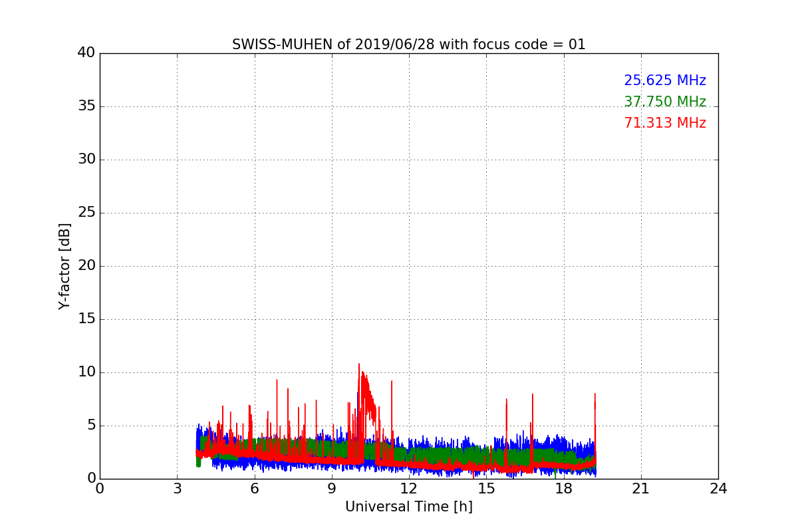This screenshot has height=532, width=798.
Task: Click the y-axis tick label 20
Action: tap(86, 266)
